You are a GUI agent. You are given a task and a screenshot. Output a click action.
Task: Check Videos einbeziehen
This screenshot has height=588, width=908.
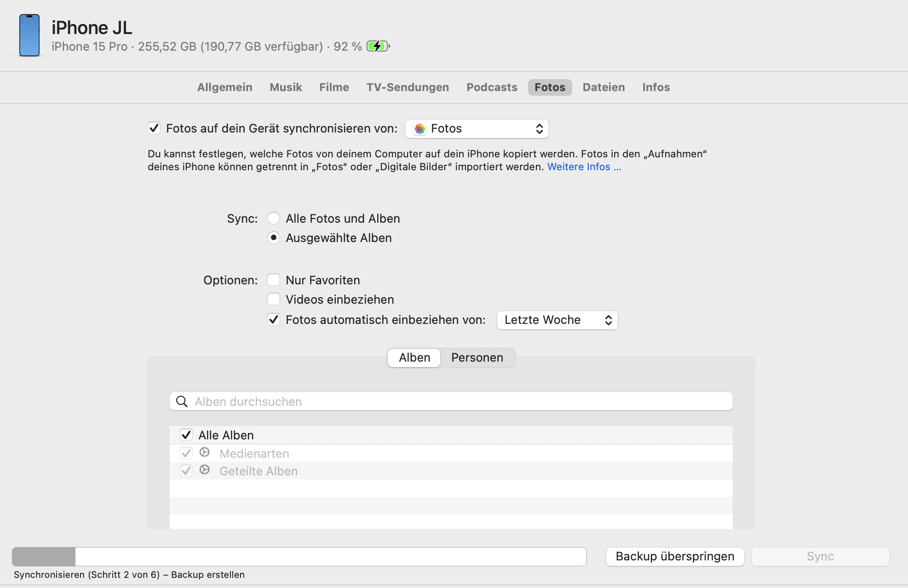click(x=274, y=300)
